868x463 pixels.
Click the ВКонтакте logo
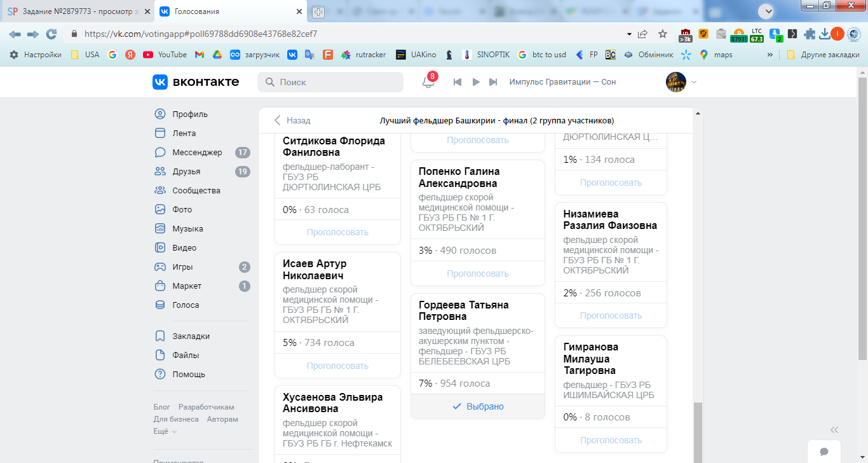(196, 82)
